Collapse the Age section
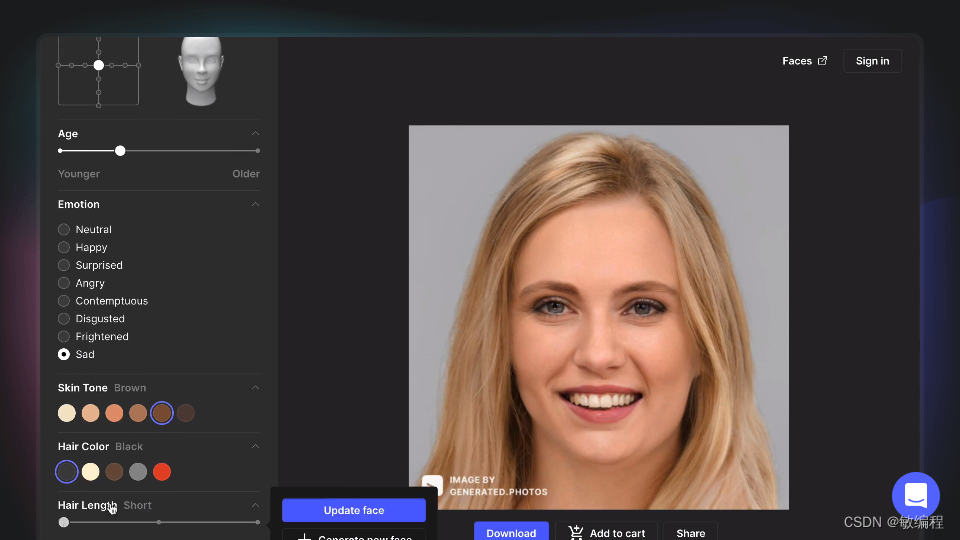The height and width of the screenshot is (540, 960). click(x=255, y=133)
